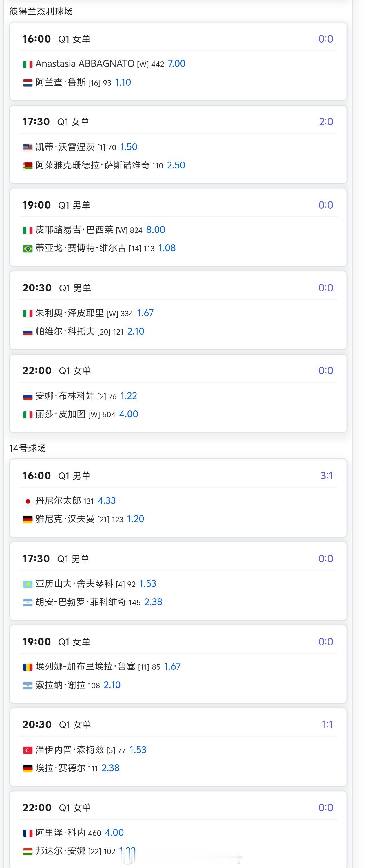Viewport: 365px width, 868px height.
Task: Click the Italian flag beside Anastasia ABBAGNATO
Action: point(28,64)
